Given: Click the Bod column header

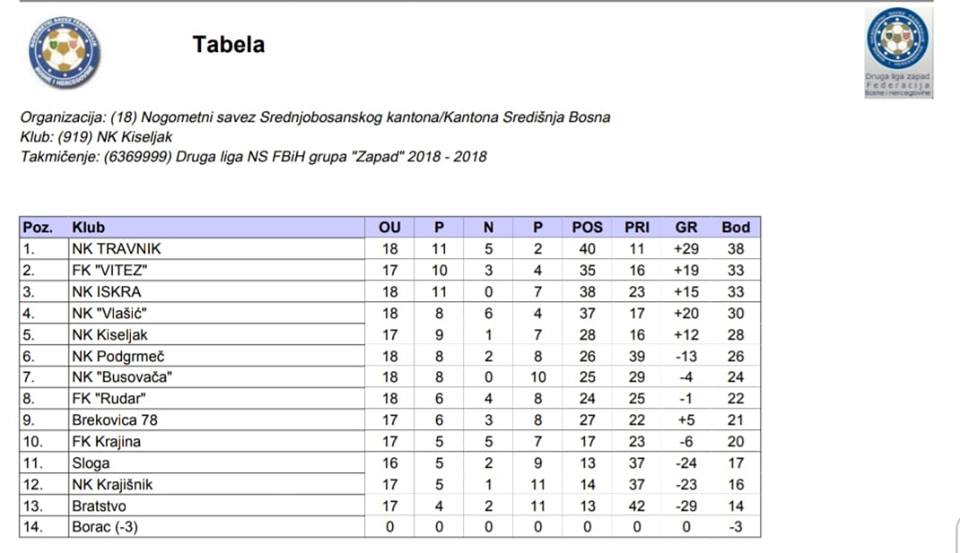Looking at the screenshot, I should 735,227.
